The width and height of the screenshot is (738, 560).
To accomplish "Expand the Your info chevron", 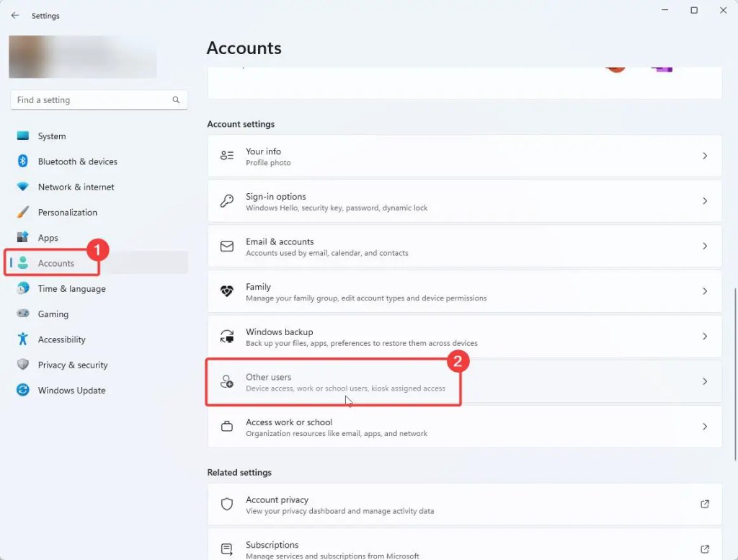I will pos(705,156).
